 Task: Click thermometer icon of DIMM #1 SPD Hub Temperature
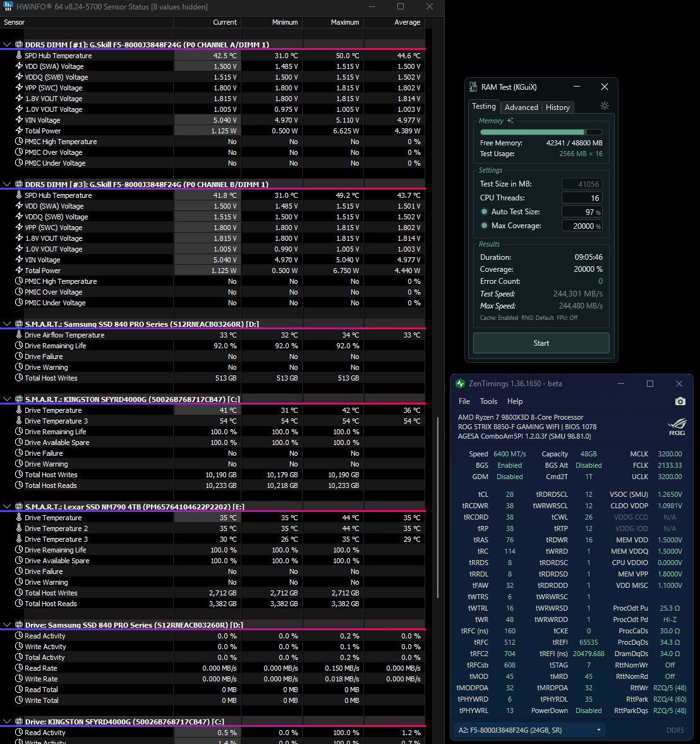[19, 55]
